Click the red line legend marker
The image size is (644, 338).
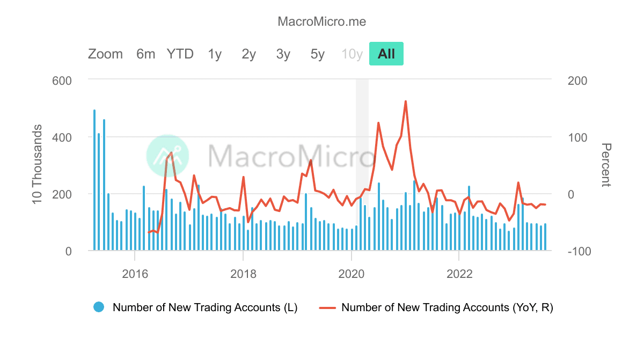coord(327,307)
